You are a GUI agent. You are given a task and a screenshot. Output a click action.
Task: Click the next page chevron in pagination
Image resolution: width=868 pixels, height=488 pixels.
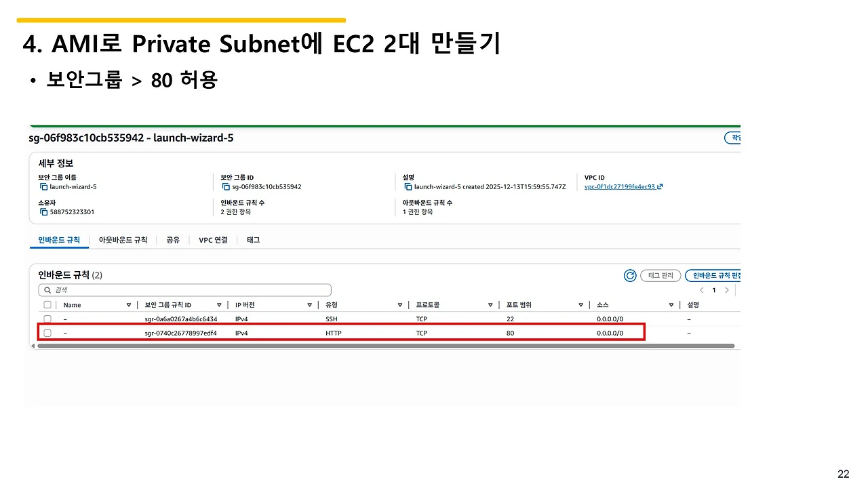coord(726,289)
